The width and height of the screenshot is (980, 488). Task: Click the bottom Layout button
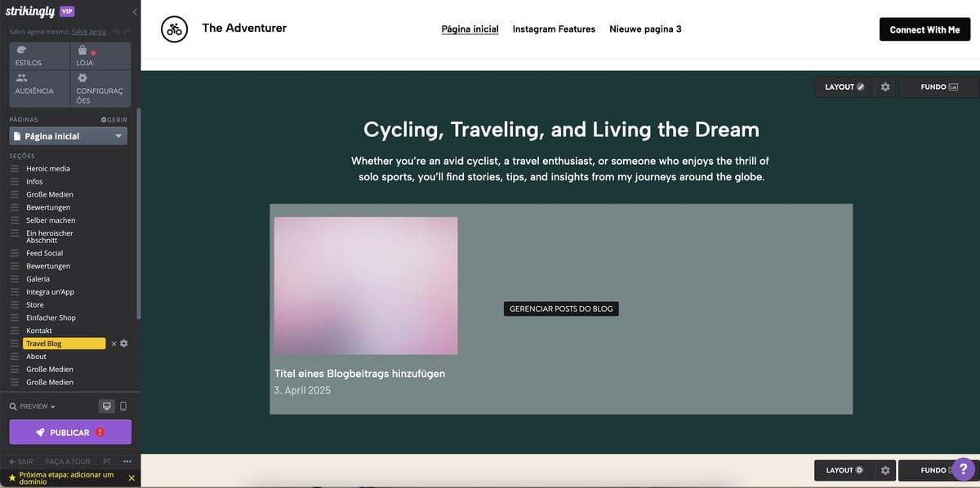844,471
